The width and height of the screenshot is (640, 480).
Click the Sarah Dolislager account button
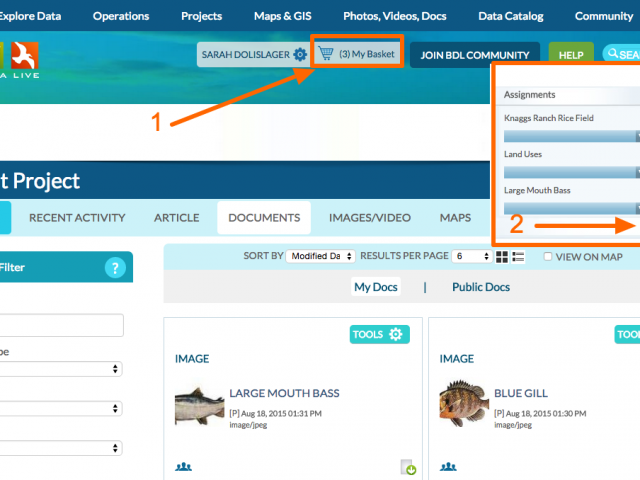tap(253, 54)
